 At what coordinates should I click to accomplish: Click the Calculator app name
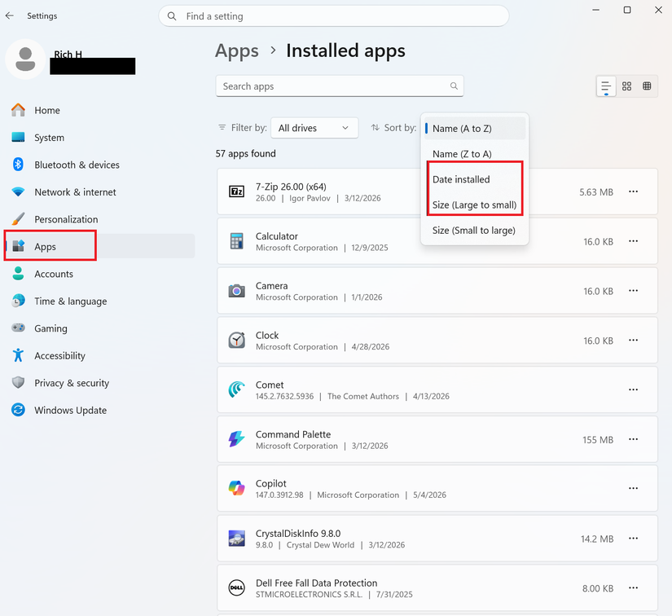(276, 236)
